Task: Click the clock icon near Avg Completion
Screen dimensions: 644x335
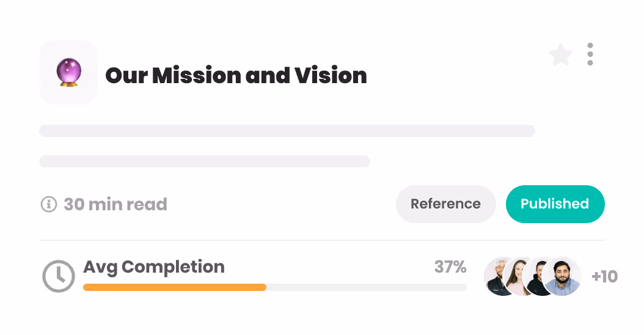Action: pos(58,276)
